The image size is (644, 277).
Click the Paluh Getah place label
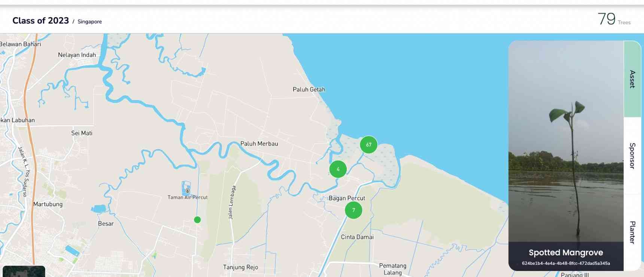[309, 89]
